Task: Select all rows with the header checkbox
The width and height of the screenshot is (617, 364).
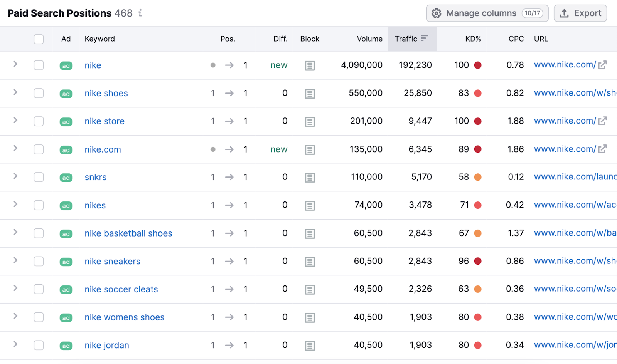Action: coord(39,39)
